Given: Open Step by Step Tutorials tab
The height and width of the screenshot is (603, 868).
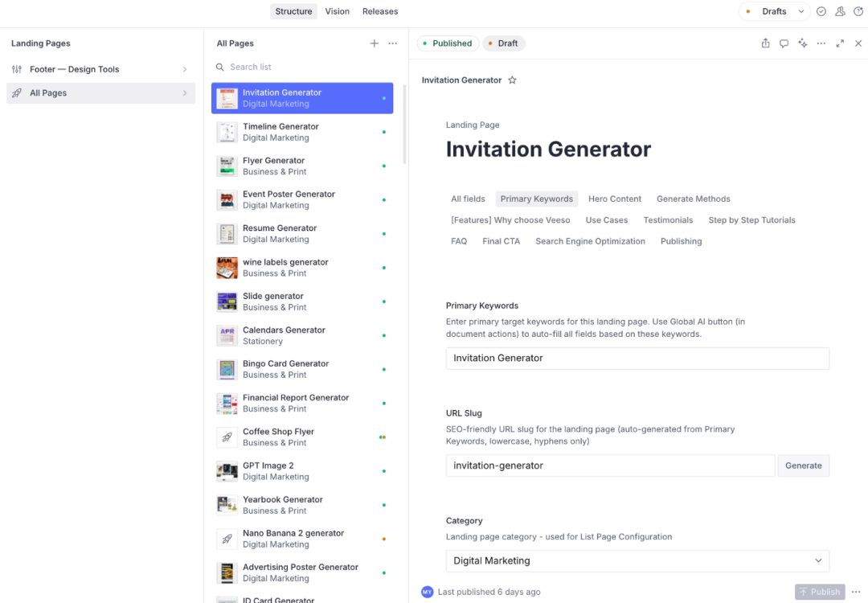Looking at the screenshot, I should [x=751, y=220].
